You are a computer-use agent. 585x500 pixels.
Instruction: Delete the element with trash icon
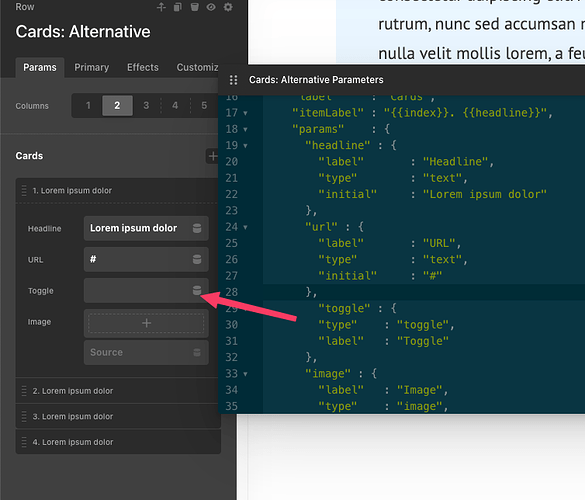click(194, 7)
